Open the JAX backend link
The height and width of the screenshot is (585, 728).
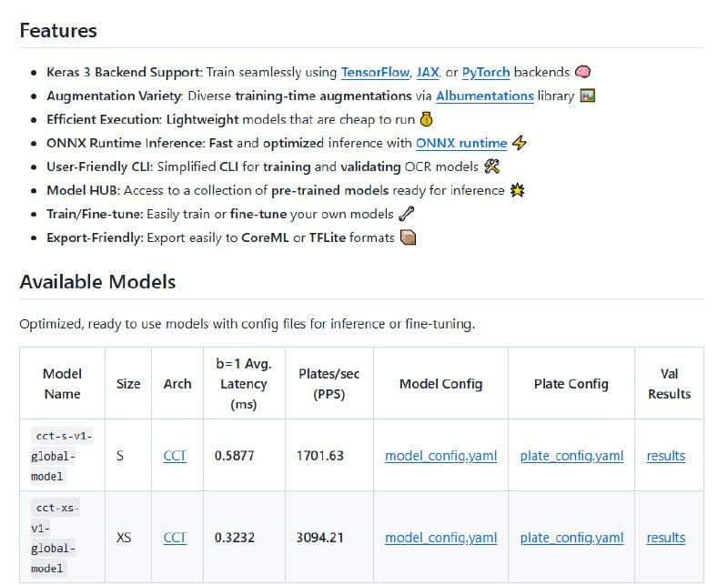pyautogui.click(x=428, y=72)
